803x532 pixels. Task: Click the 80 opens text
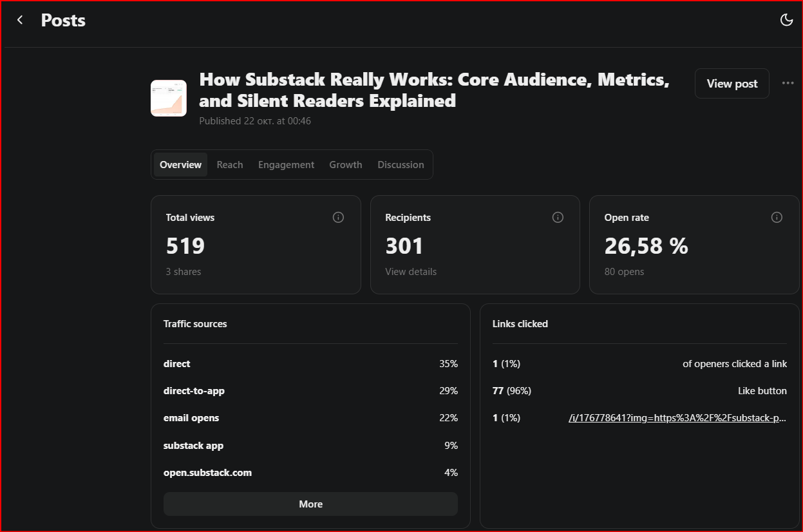(624, 272)
